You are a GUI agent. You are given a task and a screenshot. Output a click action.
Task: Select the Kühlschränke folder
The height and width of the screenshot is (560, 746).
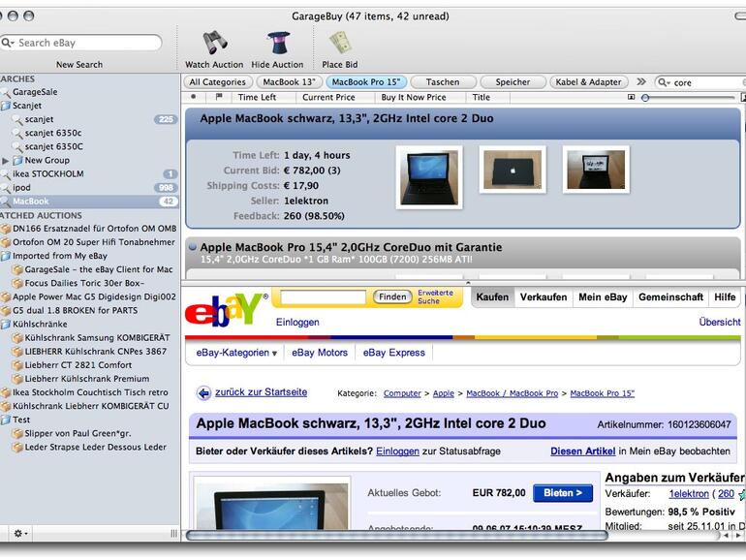coord(40,324)
